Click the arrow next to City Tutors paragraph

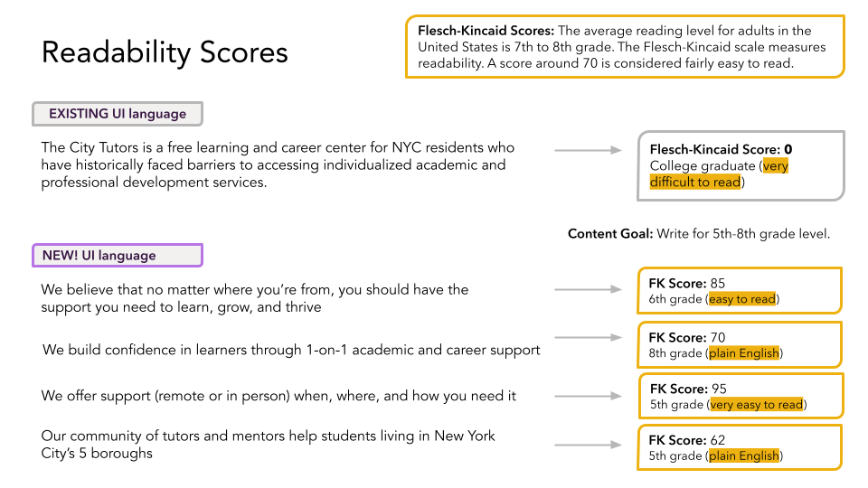point(588,150)
